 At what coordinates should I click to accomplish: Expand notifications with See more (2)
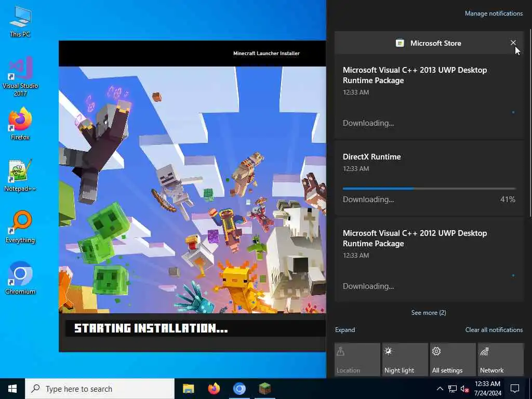pyautogui.click(x=429, y=312)
